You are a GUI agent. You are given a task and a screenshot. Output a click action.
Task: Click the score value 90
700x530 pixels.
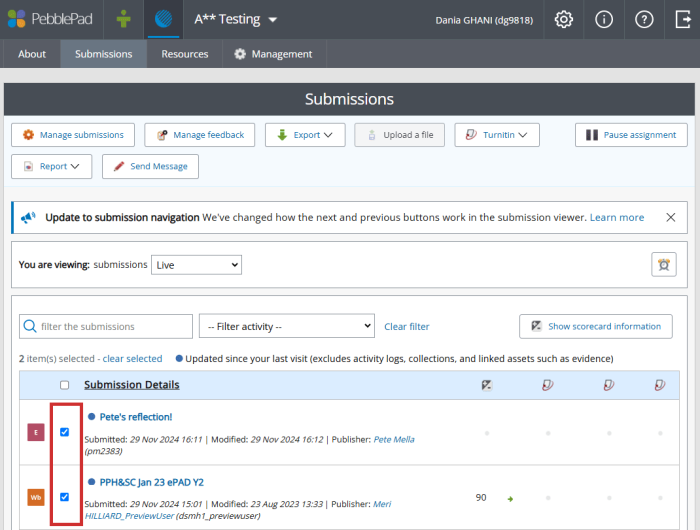(481, 497)
